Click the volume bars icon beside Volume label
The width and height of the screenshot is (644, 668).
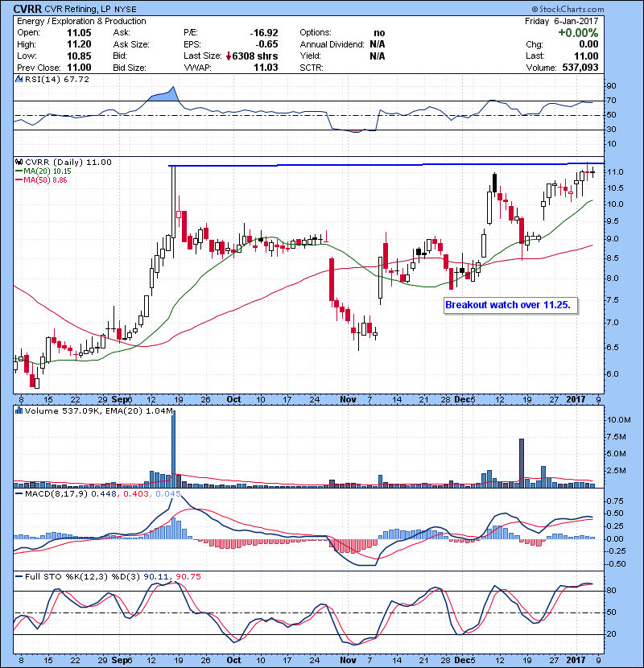[x=19, y=410]
